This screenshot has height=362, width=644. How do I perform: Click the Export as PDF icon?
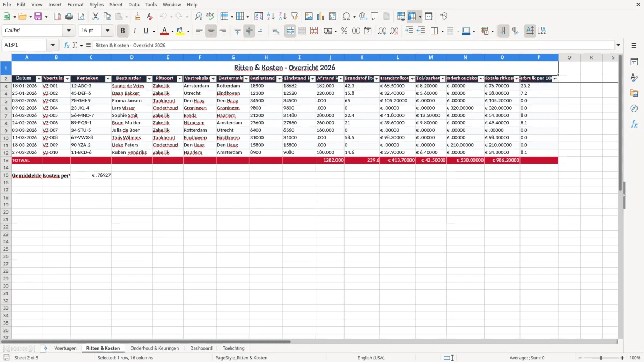tap(57, 17)
